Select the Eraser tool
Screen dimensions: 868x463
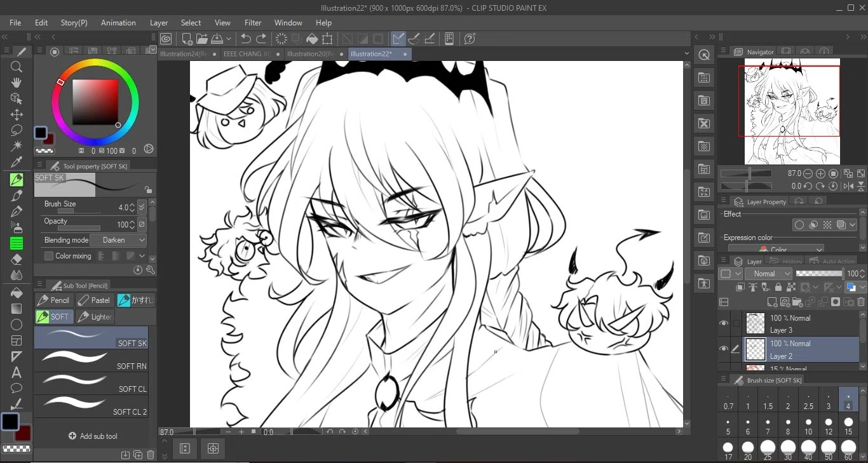click(17, 259)
